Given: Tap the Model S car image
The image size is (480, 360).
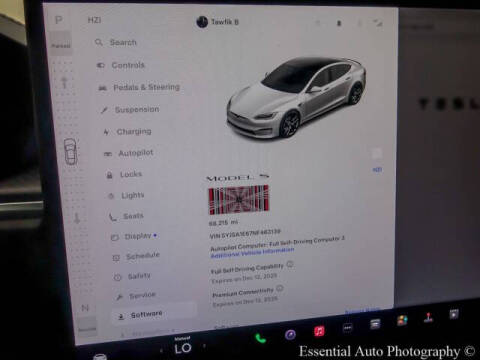Looking at the screenshot, I should click(295, 98).
